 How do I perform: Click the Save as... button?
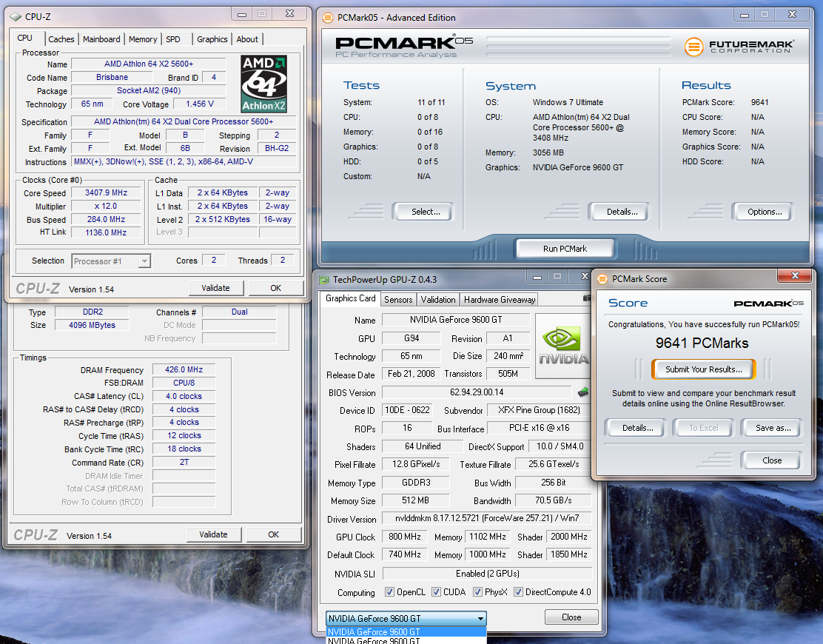pyautogui.click(x=773, y=428)
